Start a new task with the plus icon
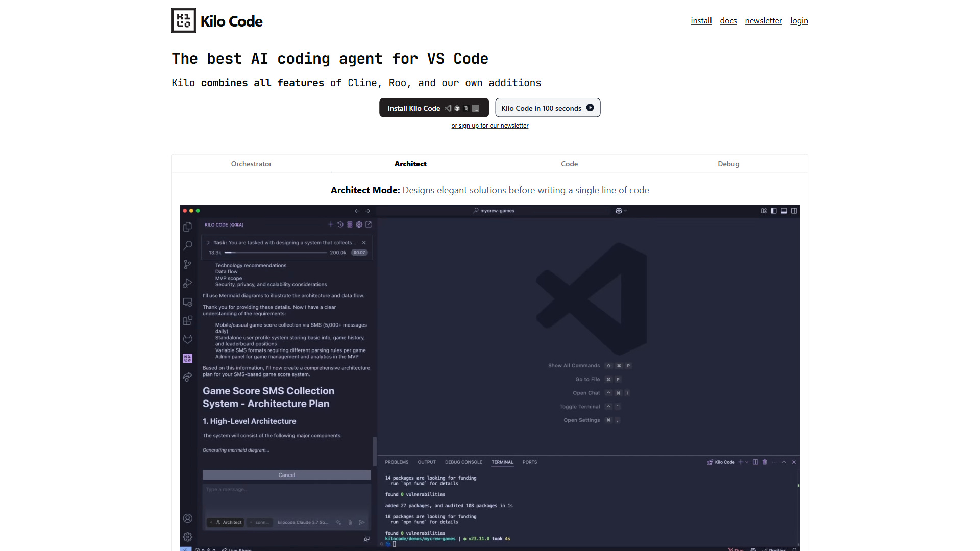 point(331,224)
